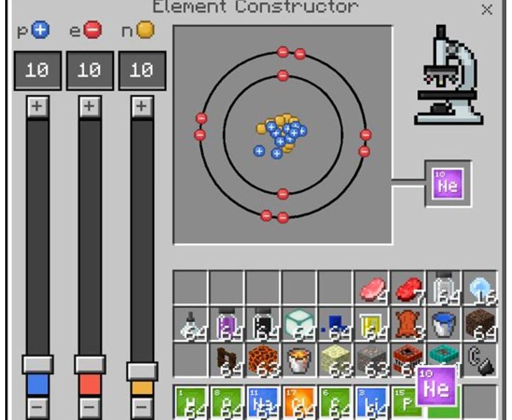
Task: Increase proton count with plus button
Action: tap(37, 107)
